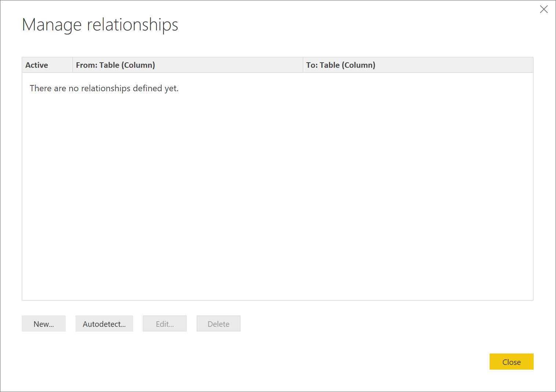The height and width of the screenshot is (392, 556).
Task: Click the To: Table (Column) header
Action: coord(341,65)
